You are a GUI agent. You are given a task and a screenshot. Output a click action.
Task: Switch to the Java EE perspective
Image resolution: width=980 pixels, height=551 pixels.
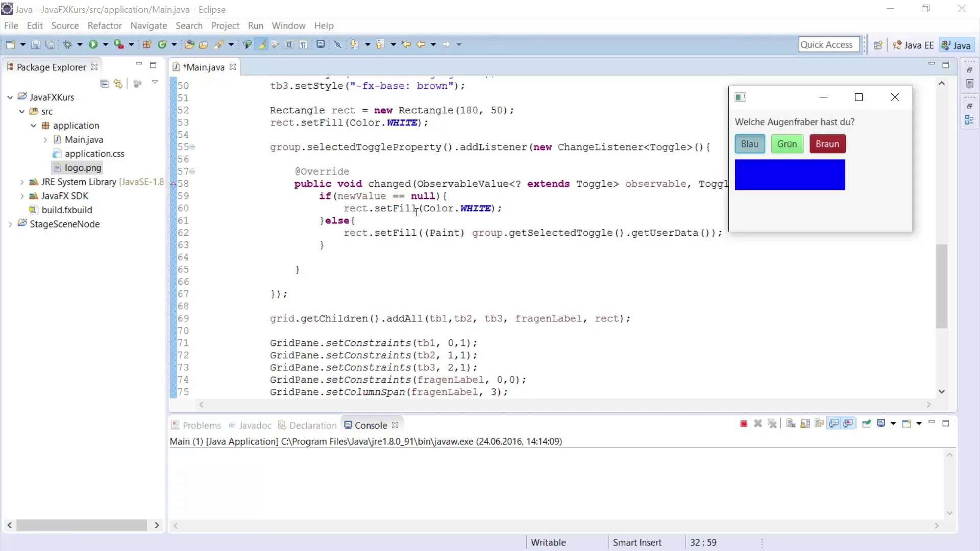click(x=913, y=45)
